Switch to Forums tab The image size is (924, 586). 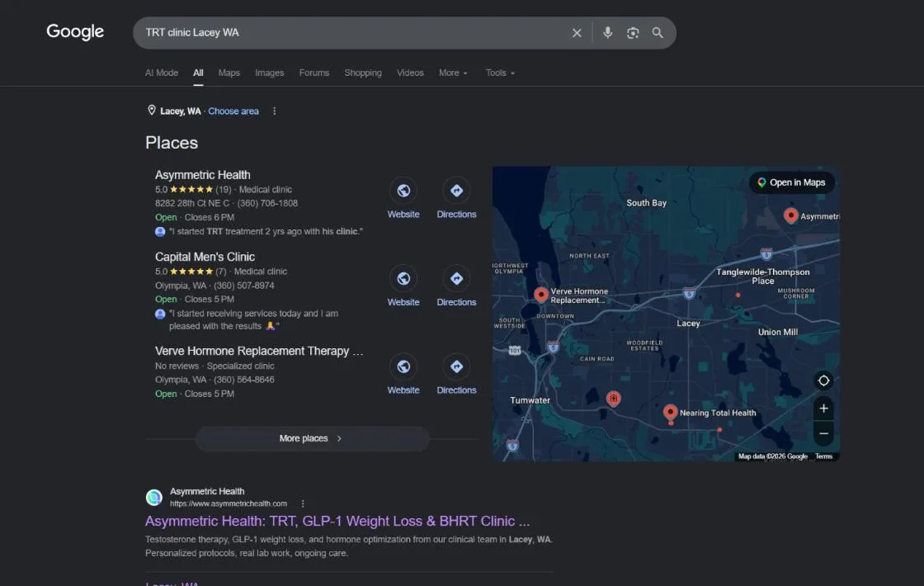(x=314, y=73)
